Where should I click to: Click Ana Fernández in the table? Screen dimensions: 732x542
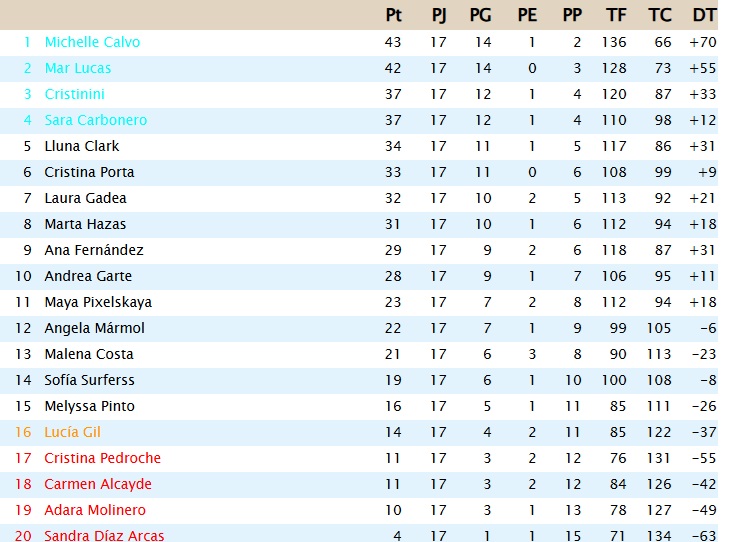94,250
